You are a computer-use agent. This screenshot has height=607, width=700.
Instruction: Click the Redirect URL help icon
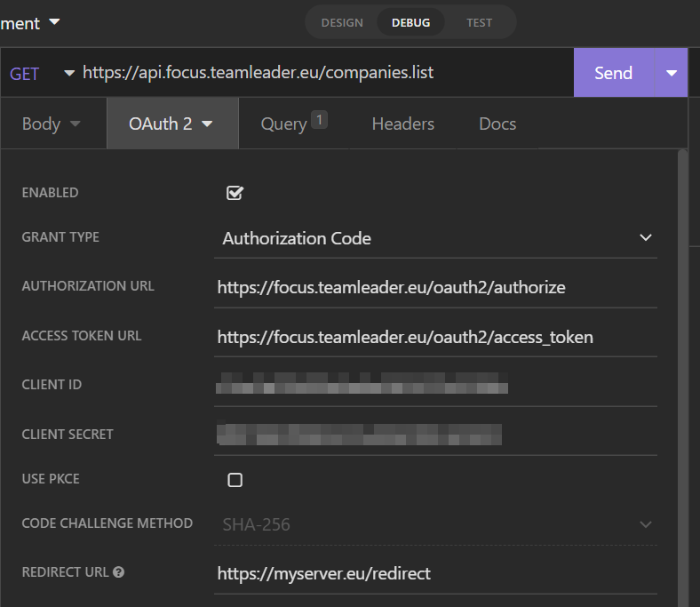(118, 572)
